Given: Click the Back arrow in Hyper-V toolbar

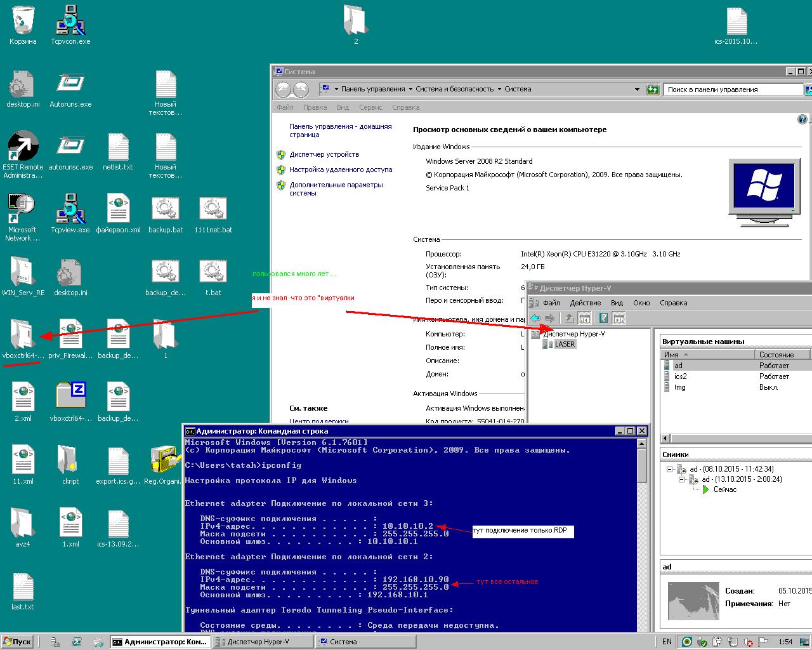Looking at the screenshot, I should point(535,318).
